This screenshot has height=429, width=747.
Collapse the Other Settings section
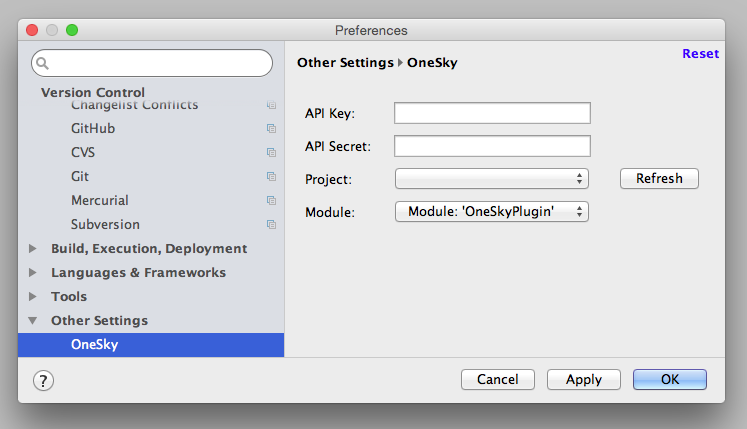point(32,321)
